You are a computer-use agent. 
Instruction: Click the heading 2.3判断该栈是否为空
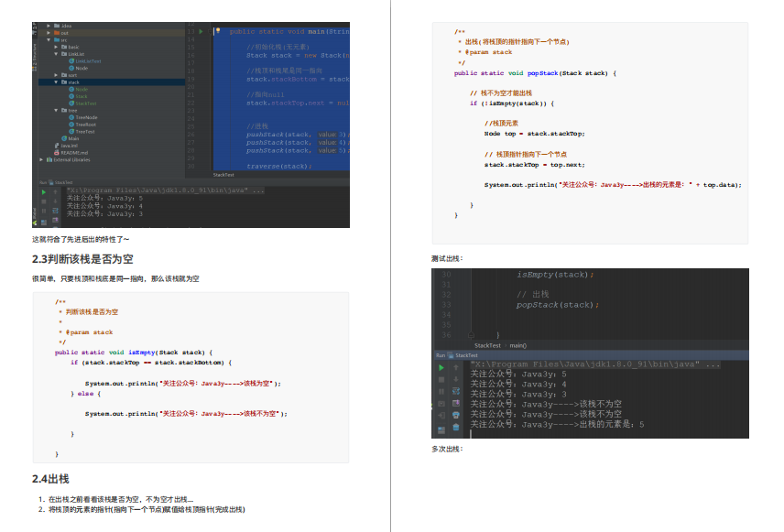click(x=82, y=259)
